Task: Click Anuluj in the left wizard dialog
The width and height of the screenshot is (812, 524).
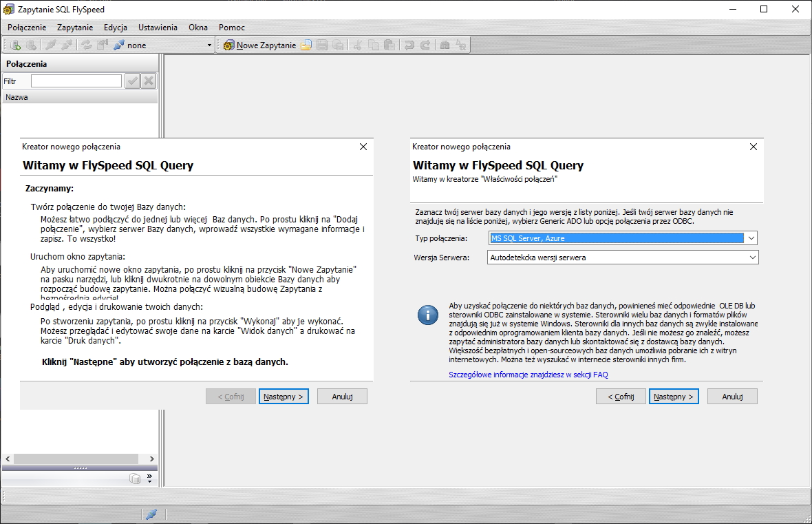Action: (342, 397)
